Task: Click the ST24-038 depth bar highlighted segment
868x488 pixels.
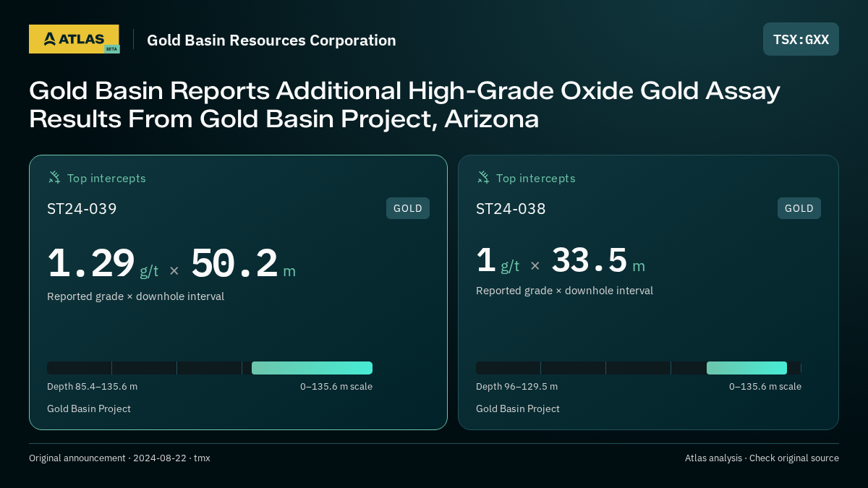Action: click(746, 368)
